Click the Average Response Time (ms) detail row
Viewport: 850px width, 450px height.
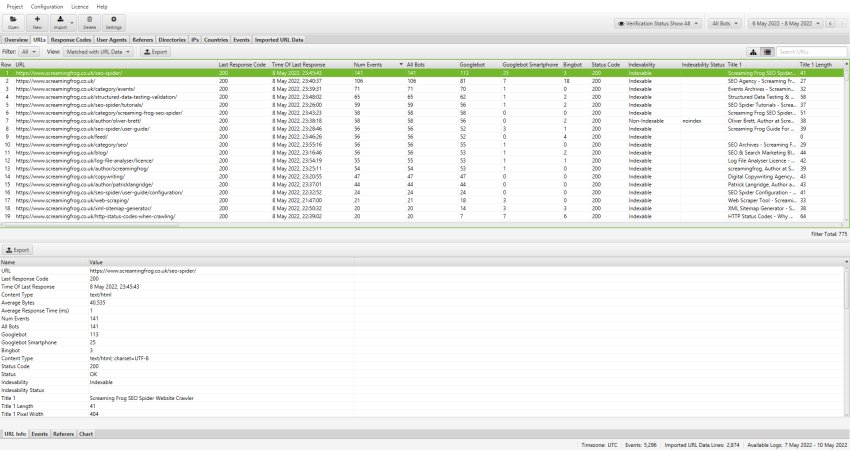pyautogui.click(x=422, y=311)
